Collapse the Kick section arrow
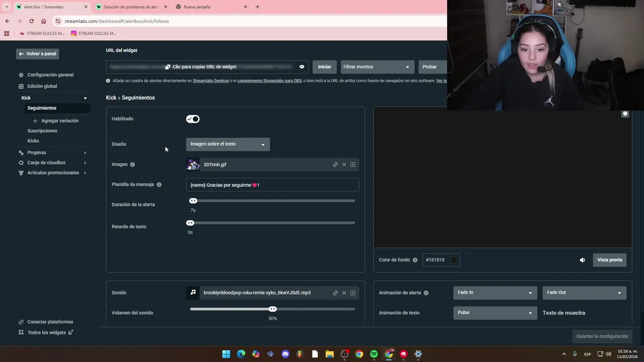This screenshot has width=644, height=362. tap(85, 98)
